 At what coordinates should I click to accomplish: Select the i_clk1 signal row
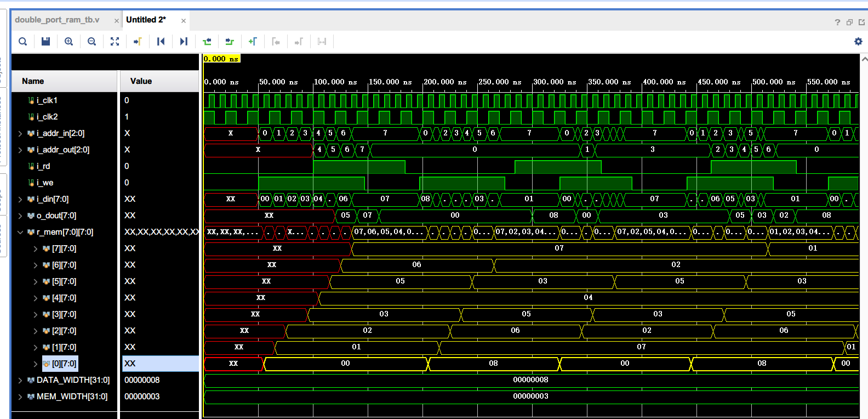pyautogui.click(x=47, y=100)
